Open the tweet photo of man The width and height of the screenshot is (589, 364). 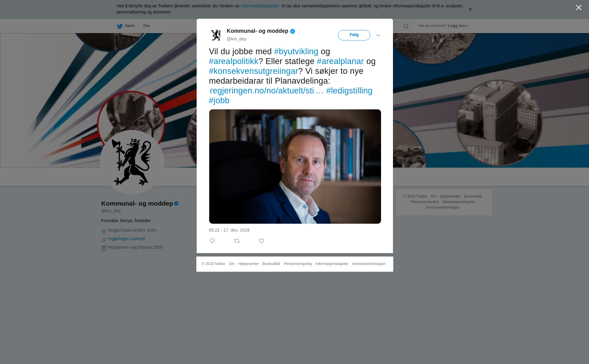pos(295,166)
